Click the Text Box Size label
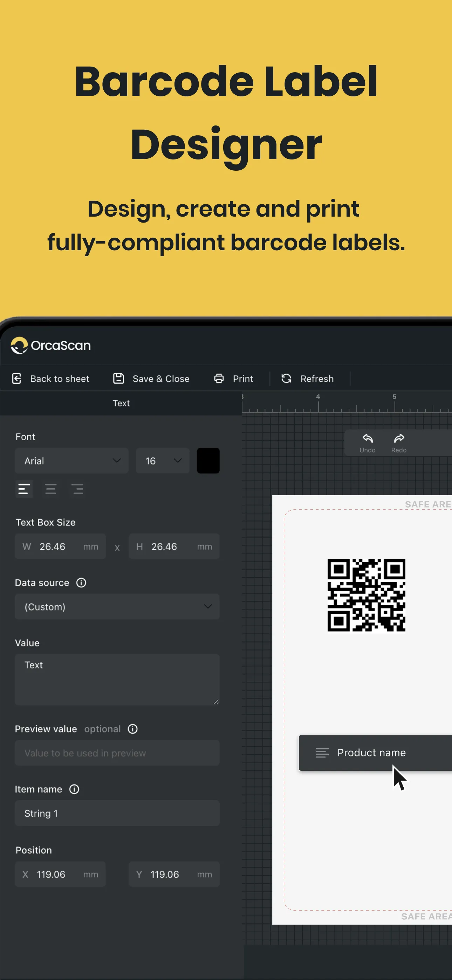This screenshot has width=452, height=980. click(x=46, y=522)
